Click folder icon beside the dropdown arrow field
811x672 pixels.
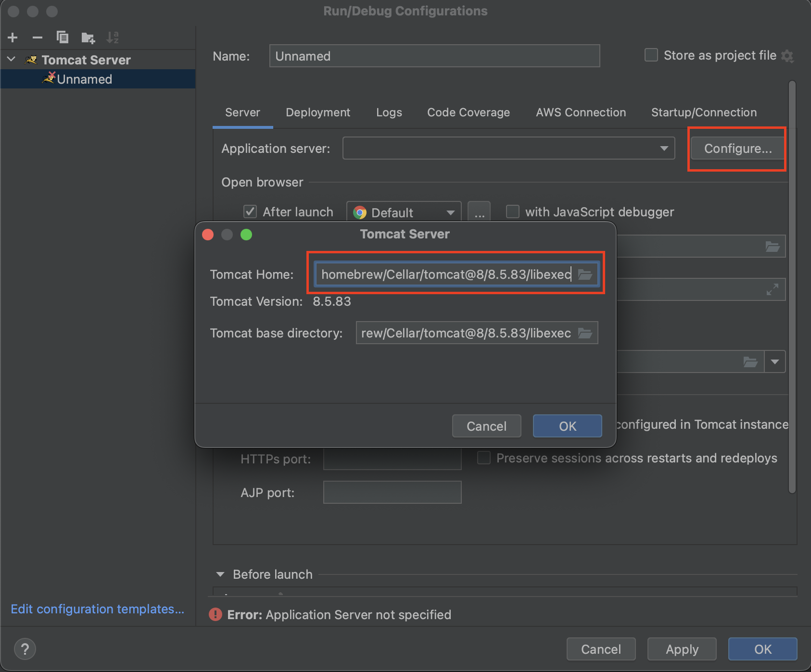pyautogui.click(x=750, y=361)
